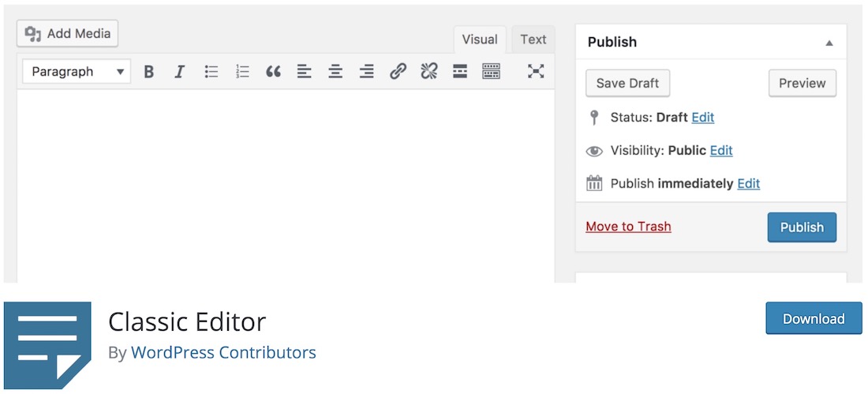Viewport: 868px width, 394px height.
Task: Insert the Read More tag
Action: pos(460,72)
